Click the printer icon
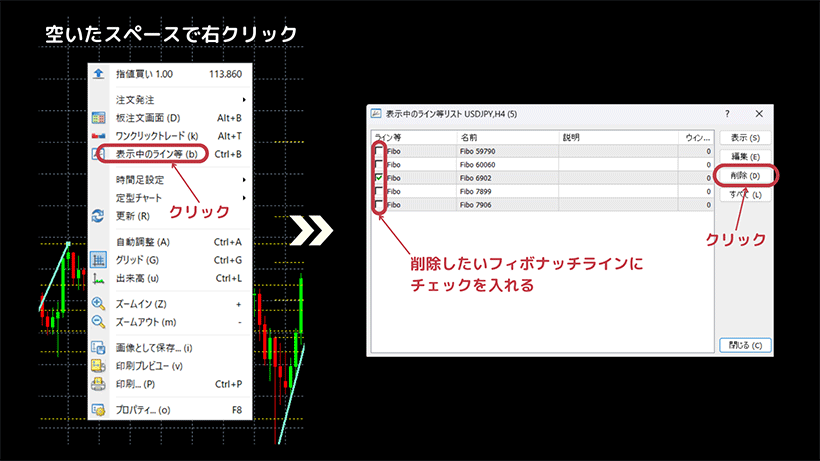820x461 pixels. coord(98,384)
